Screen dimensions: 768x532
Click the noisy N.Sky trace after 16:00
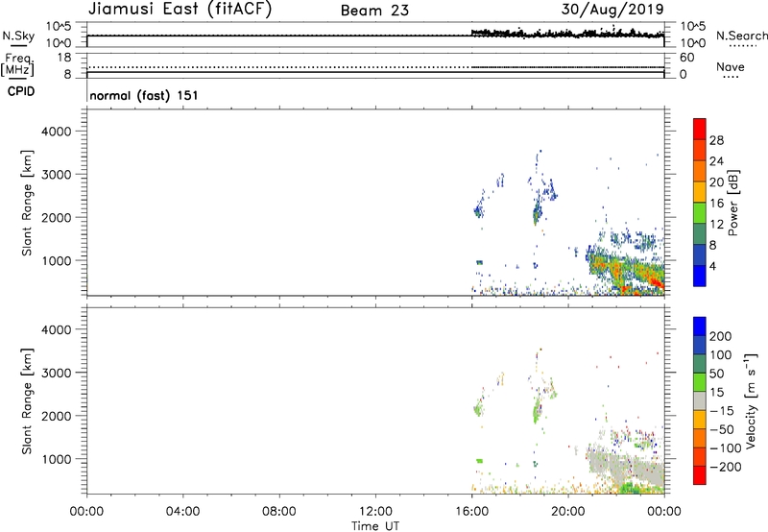point(567,34)
